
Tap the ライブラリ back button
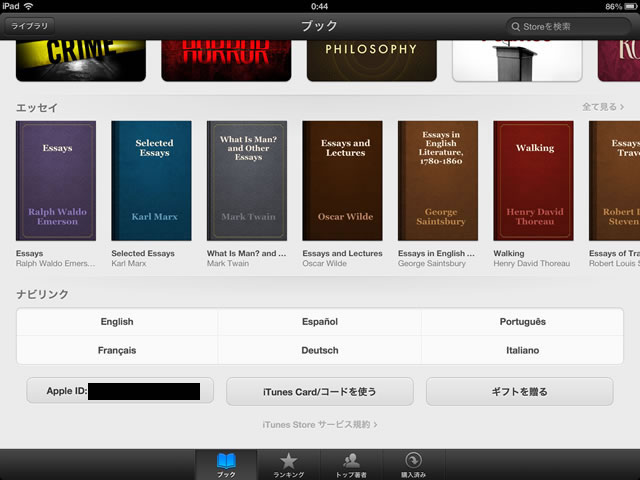click(x=29, y=26)
